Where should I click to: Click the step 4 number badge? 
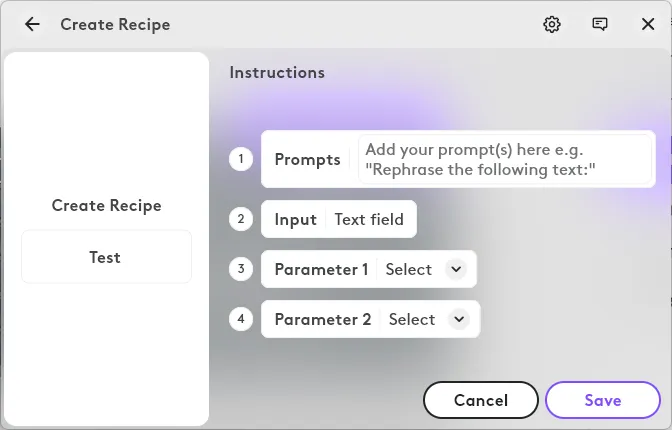click(240, 319)
